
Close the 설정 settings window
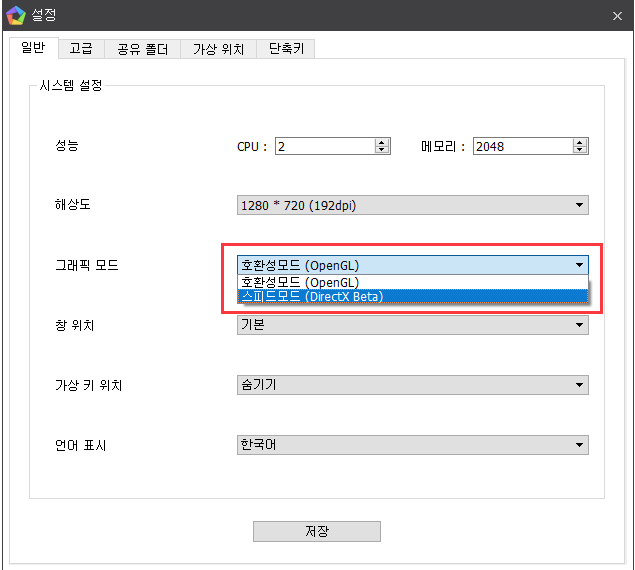click(x=617, y=16)
